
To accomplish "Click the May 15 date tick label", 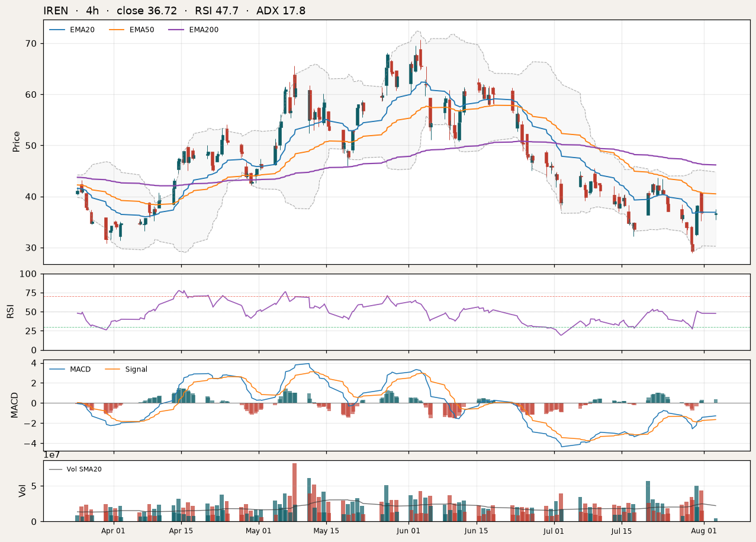I will pos(326,531).
